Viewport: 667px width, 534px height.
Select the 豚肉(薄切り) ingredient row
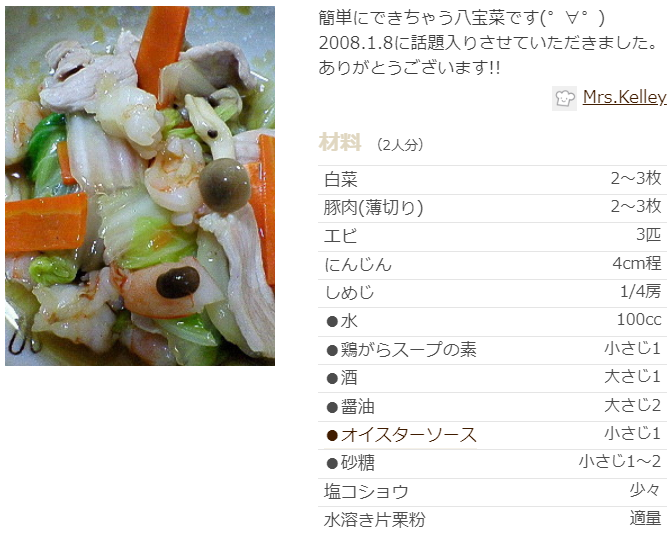(493, 208)
